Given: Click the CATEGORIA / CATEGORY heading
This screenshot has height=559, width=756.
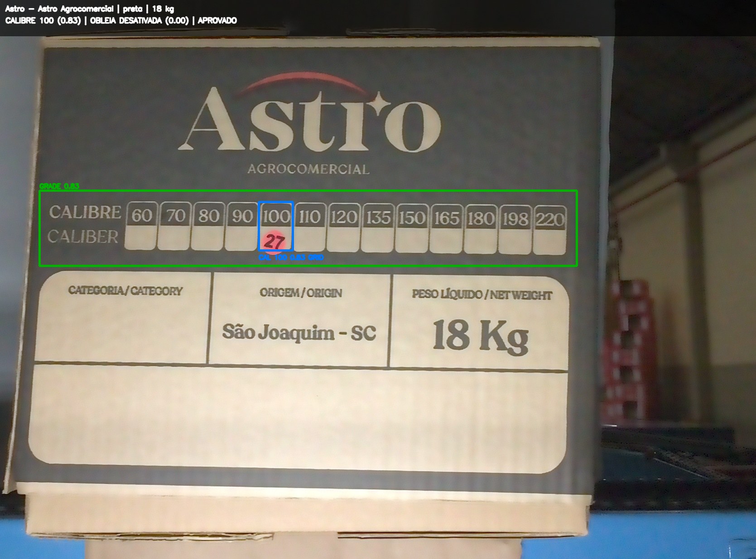Looking at the screenshot, I should (125, 291).
